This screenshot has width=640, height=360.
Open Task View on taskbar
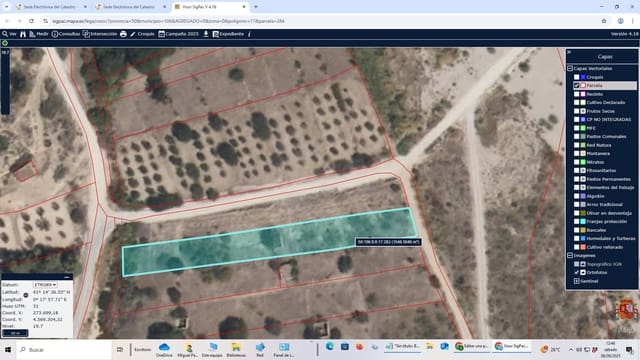point(120,350)
